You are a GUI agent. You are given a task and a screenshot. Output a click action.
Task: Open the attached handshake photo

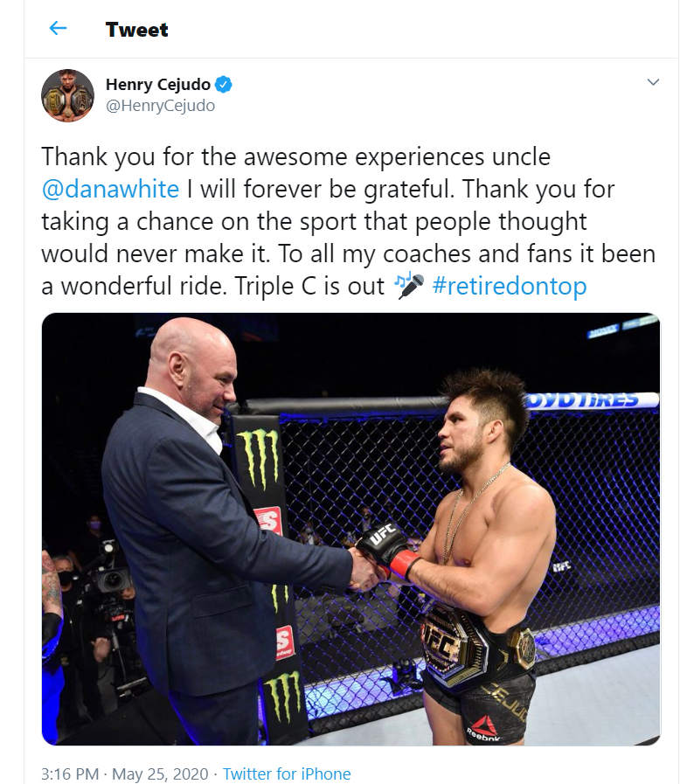tap(351, 529)
